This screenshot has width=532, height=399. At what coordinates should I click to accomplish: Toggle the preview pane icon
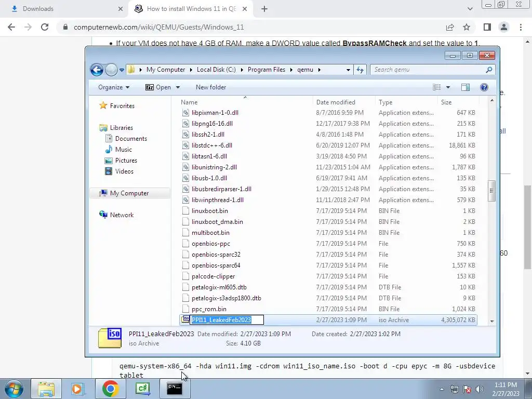coord(465,87)
